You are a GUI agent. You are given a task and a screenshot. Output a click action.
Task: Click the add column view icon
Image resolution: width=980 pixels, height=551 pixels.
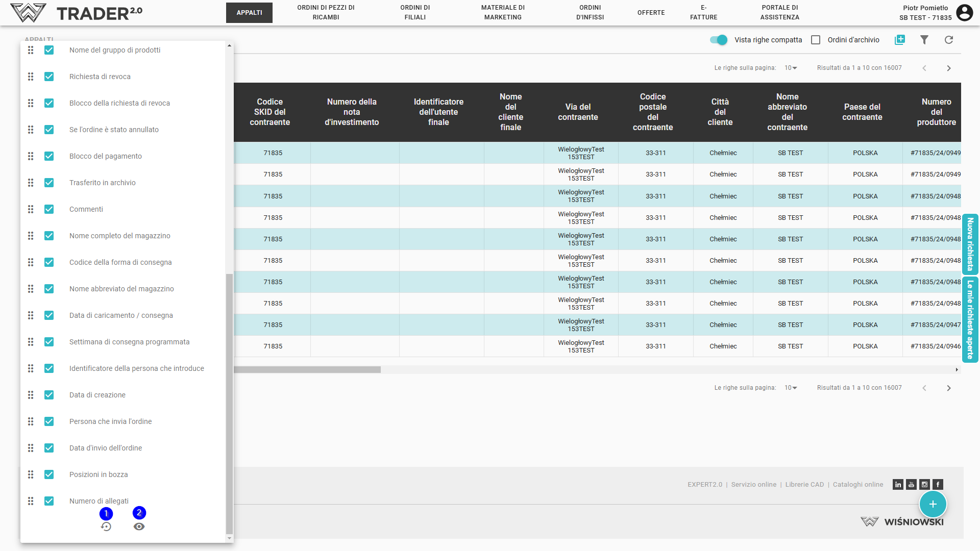[x=899, y=40]
